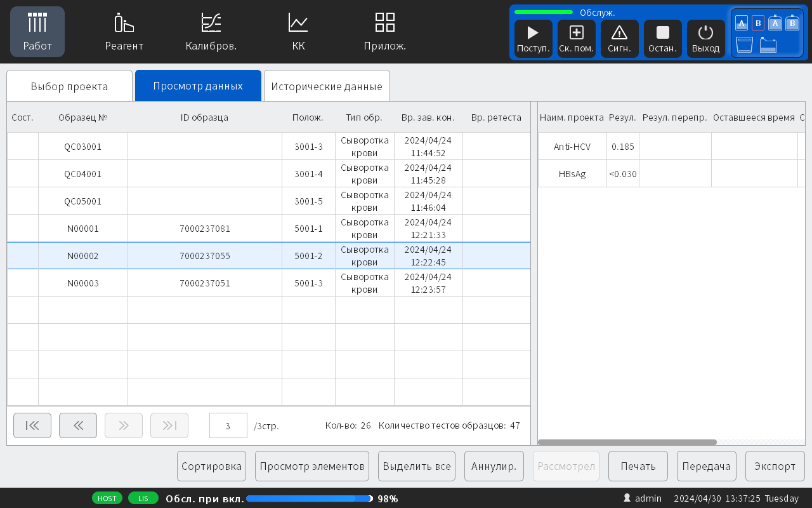
Task: Click the Сортировка button
Action: click(211, 466)
